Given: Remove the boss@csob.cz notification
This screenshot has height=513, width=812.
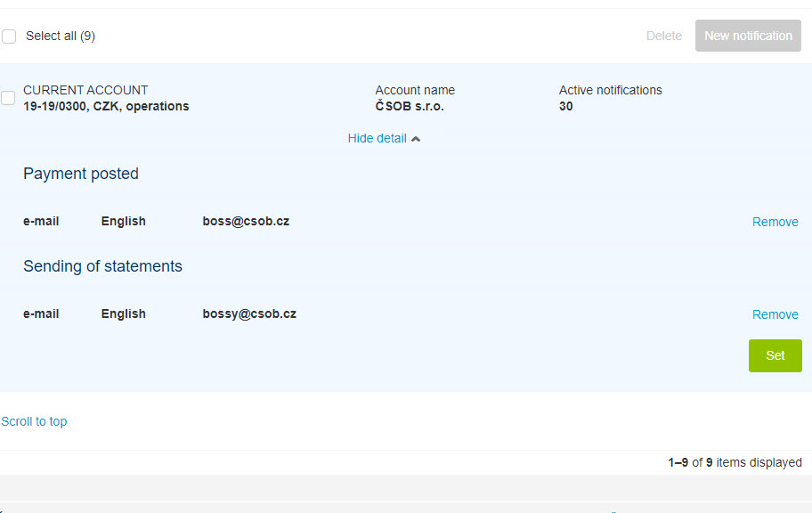Looking at the screenshot, I should tap(775, 222).
